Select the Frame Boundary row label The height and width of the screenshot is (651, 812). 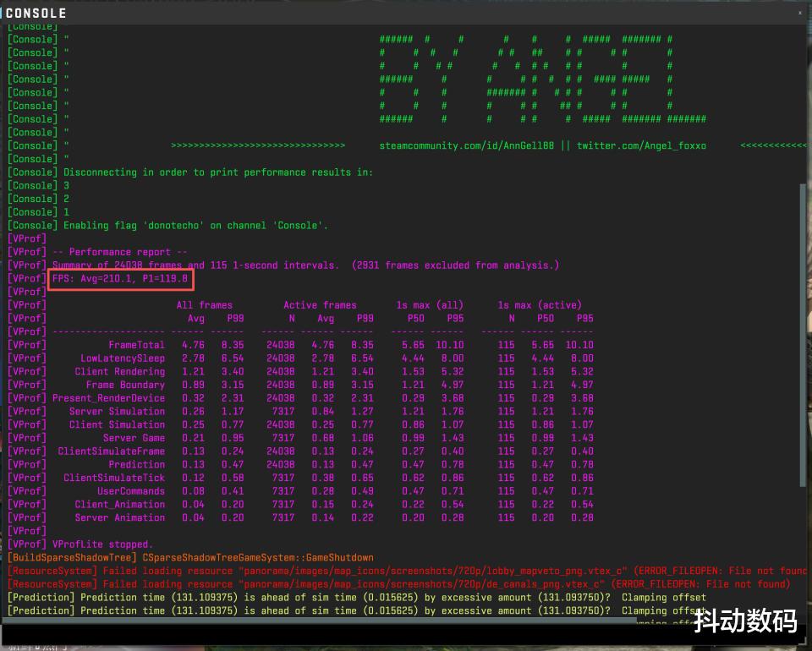[125, 385]
